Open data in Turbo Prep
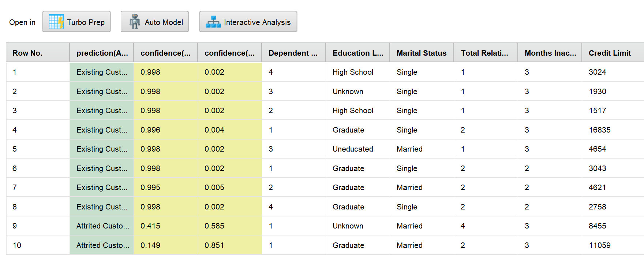 click(x=76, y=22)
